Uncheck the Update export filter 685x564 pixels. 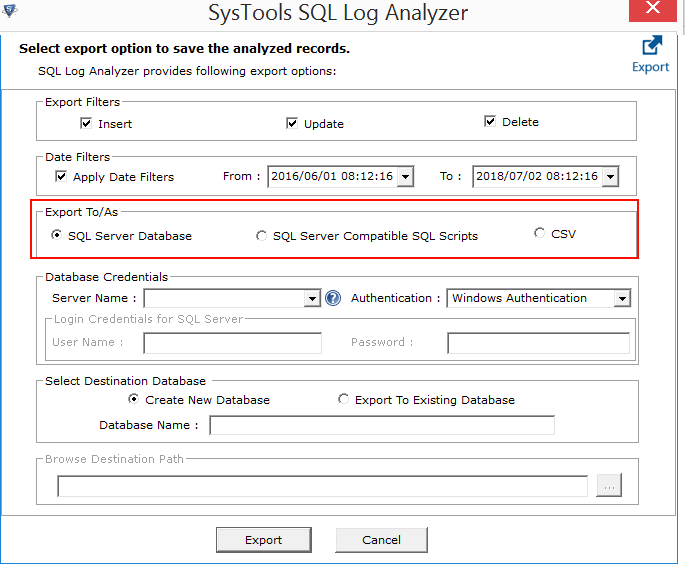(292, 124)
